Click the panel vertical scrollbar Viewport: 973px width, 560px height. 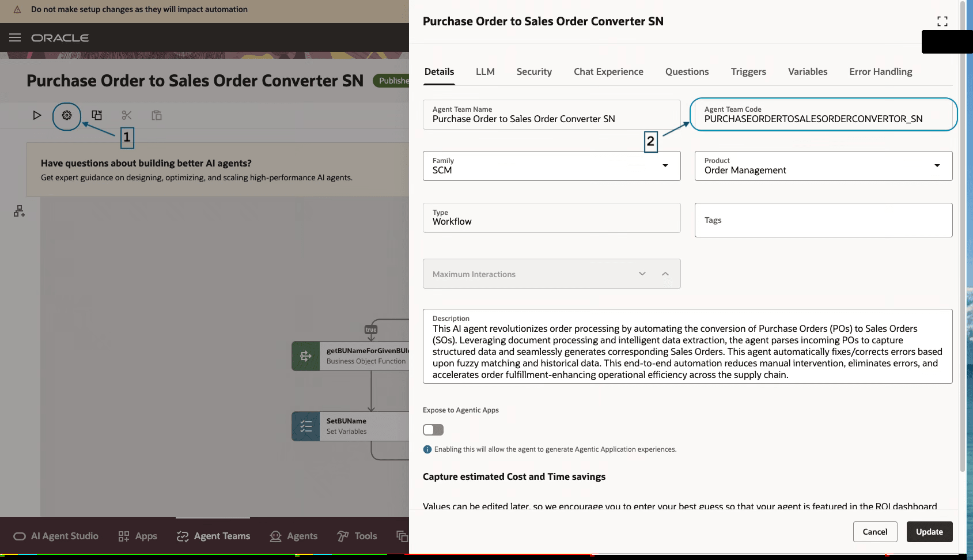pos(962,236)
